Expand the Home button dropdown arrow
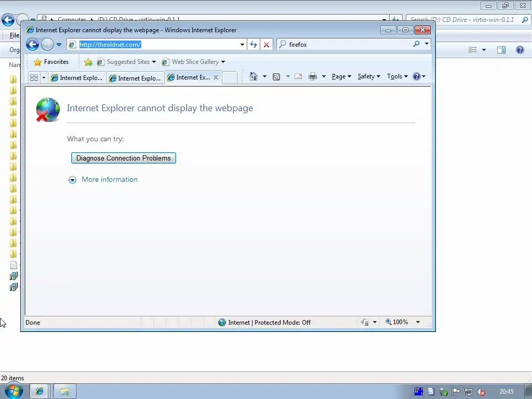The image size is (532, 399). (264, 76)
